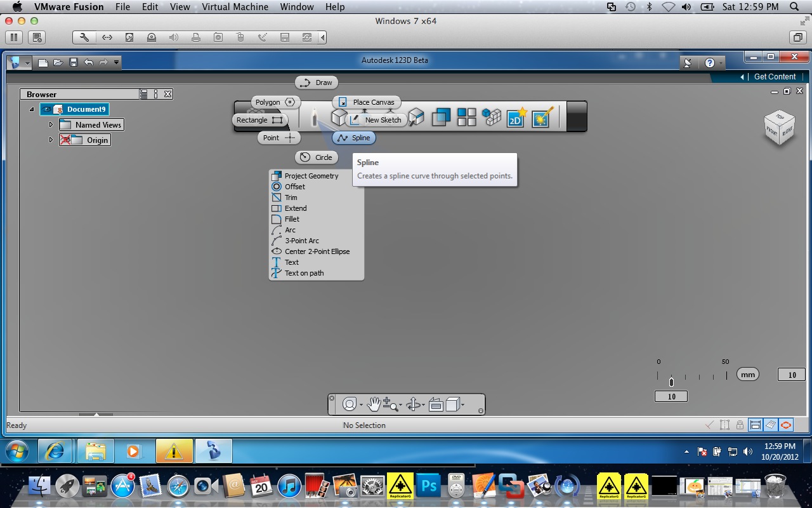Select the Orbit navigation tool
The image size is (812, 508).
click(x=414, y=404)
